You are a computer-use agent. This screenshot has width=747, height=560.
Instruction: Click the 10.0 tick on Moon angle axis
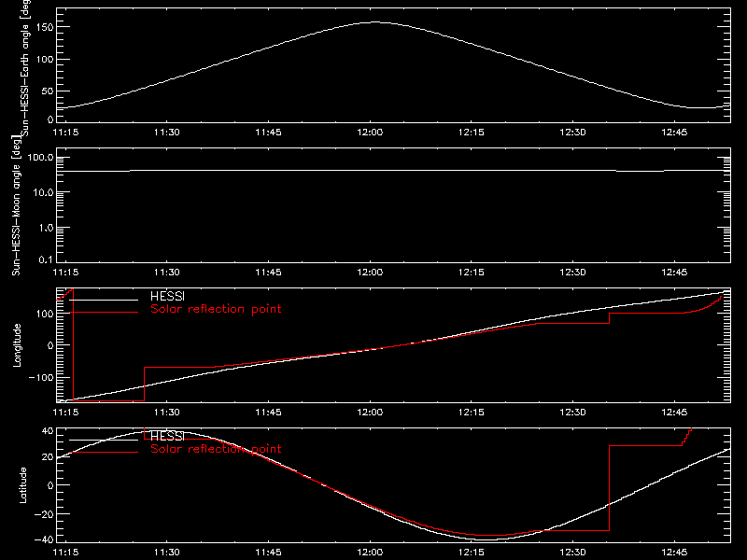click(43, 192)
